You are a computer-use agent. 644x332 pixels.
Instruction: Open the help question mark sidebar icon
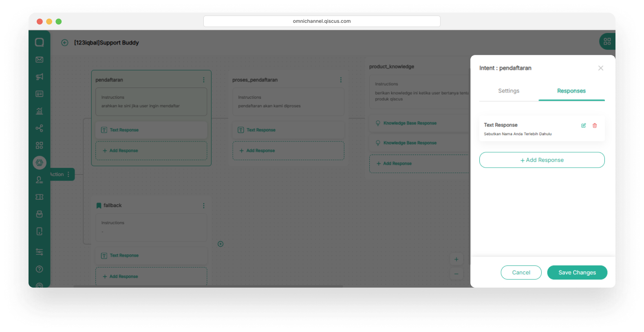coord(40,269)
